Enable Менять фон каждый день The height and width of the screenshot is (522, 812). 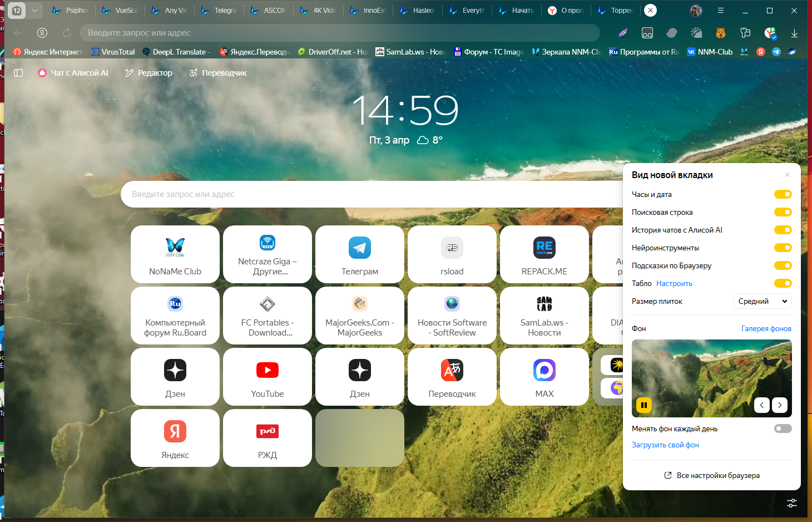pos(783,429)
